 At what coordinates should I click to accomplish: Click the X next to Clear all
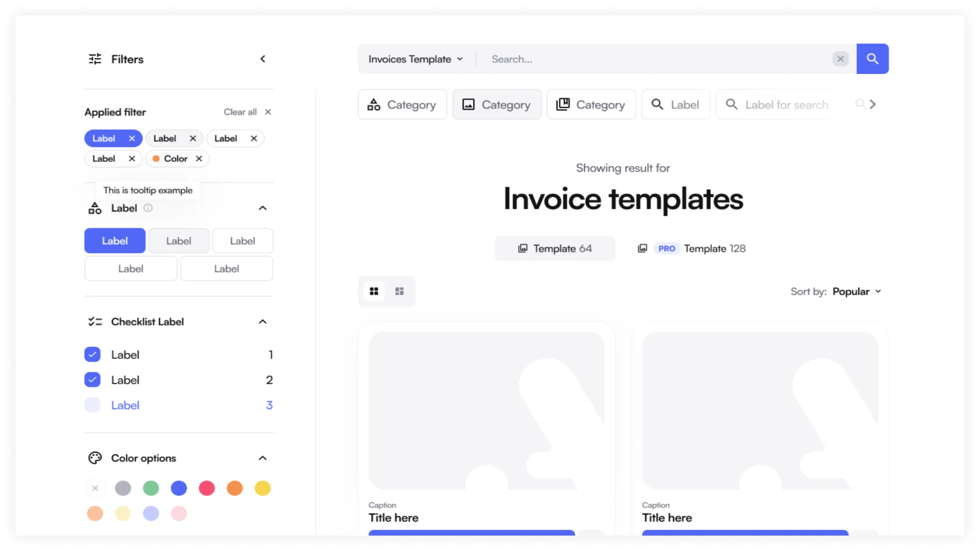coord(268,112)
